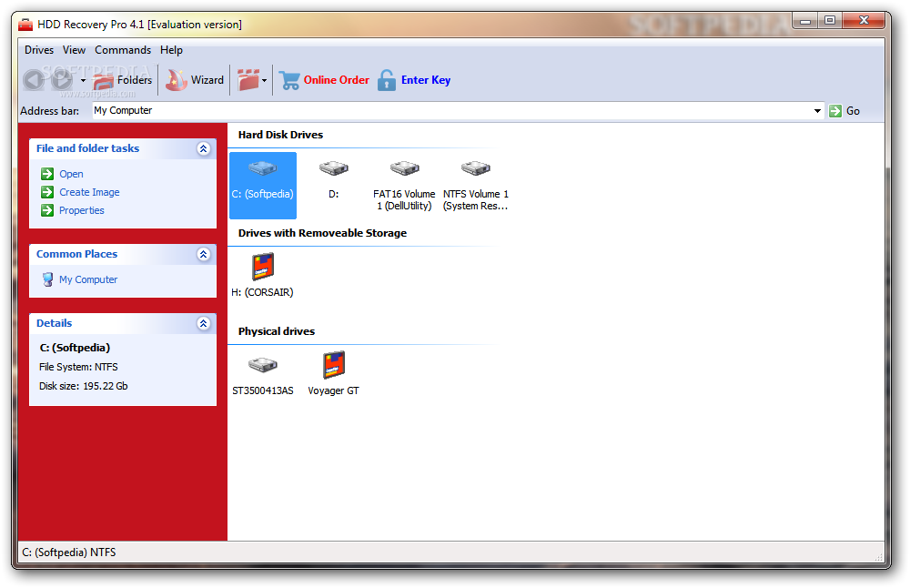This screenshot has width=910, height=588.
Task: Click the My Computer icon in Common Places
Action: [47, 279]
